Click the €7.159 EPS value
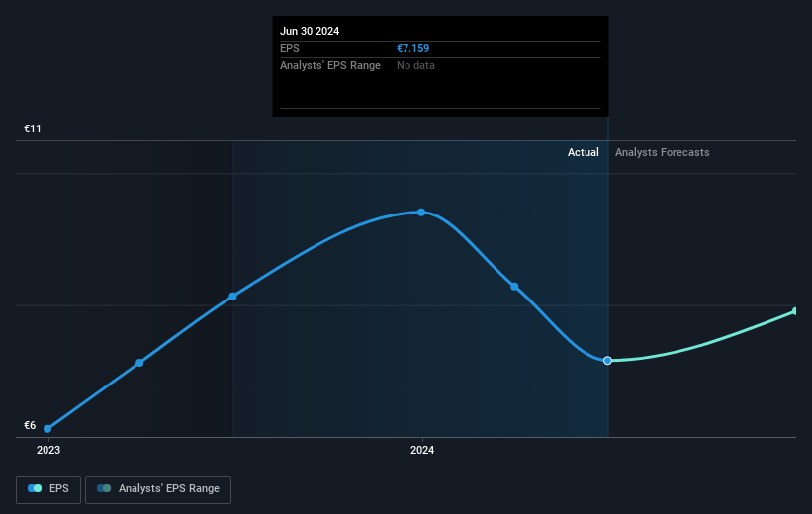The height and width of the screenshot is (514, 812). point(412,48)
